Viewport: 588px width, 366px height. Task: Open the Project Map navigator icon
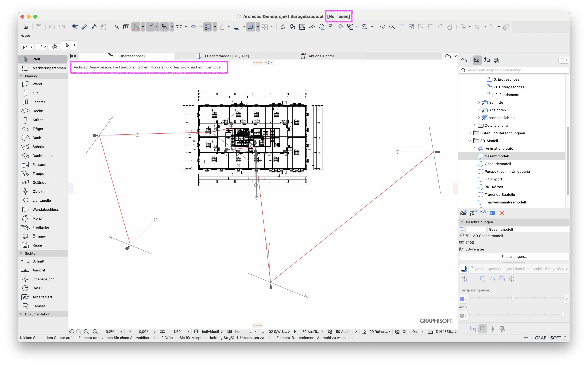click(464, 60)
